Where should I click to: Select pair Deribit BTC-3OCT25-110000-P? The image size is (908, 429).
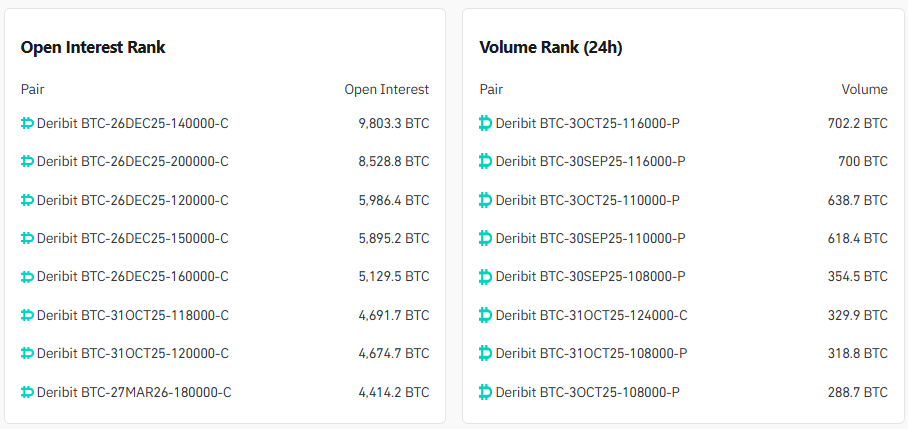click(588, 200)
